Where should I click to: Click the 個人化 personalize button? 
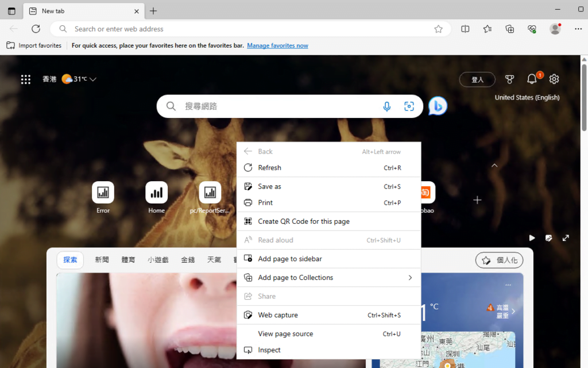499,260
